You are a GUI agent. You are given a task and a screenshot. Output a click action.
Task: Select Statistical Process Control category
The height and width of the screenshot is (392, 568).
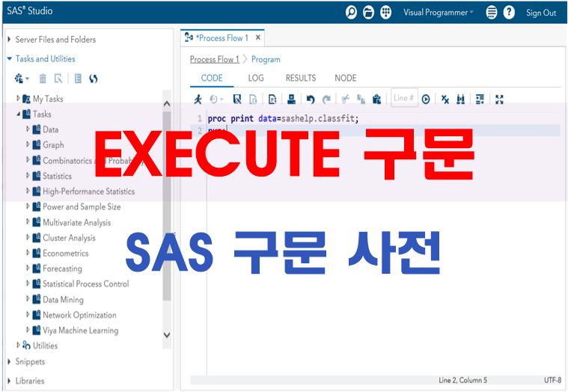[x=86, y=284]
